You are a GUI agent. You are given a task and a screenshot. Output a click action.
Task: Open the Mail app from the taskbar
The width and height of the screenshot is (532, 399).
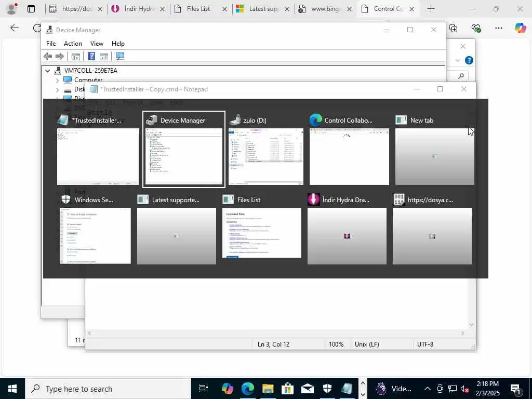(x=308, y=389)
